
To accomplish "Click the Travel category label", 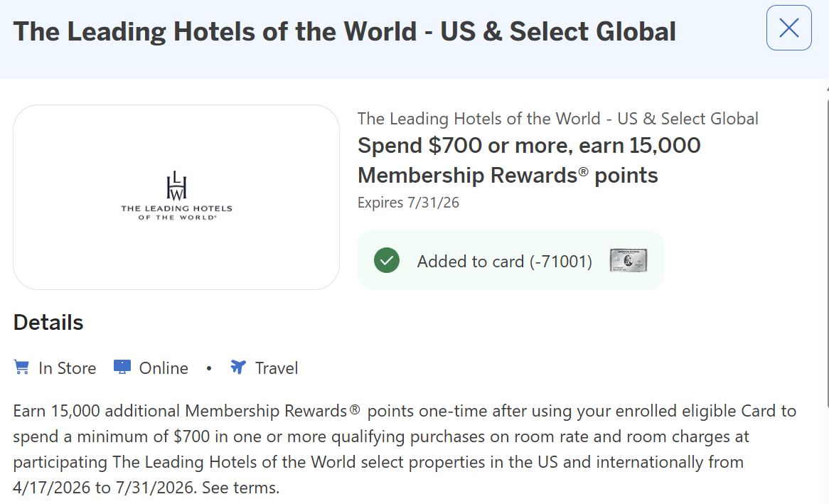I will tap(277, 368).
